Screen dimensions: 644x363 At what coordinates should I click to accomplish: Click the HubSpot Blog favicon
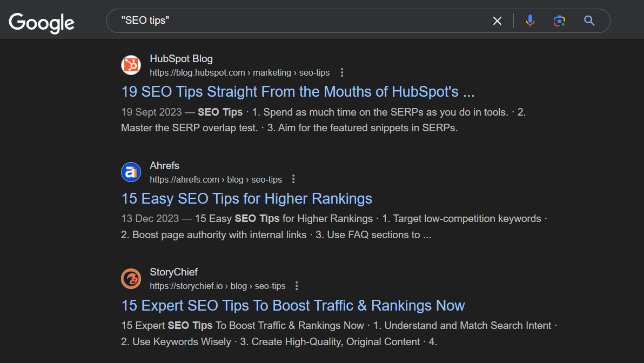coord(131,65)
